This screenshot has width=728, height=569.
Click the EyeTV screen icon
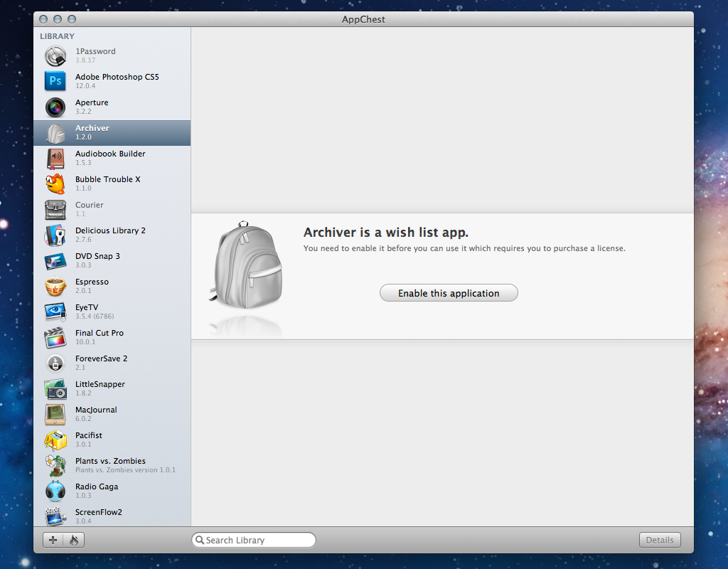pos(55,312)
